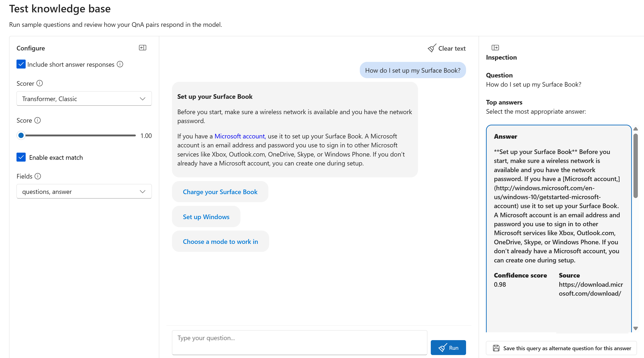Viewport: 644px width, 358px height.
Task: Click the scroll-down arrow in Top answers
Action: point(636,328)
